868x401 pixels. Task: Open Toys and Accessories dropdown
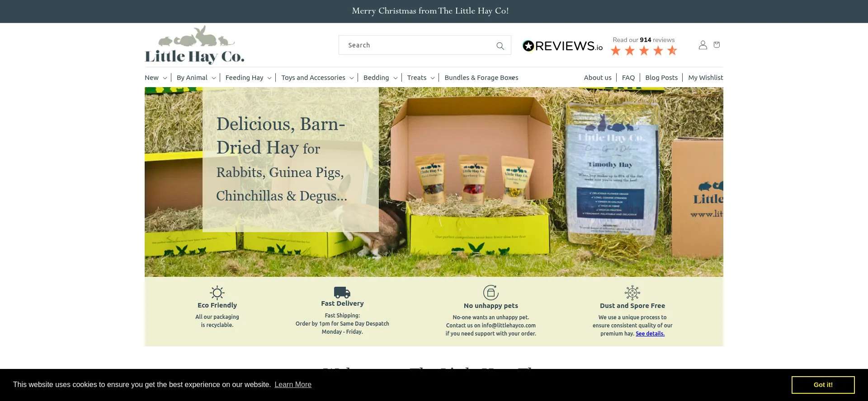pyautogui.click(x=317, y=78)
